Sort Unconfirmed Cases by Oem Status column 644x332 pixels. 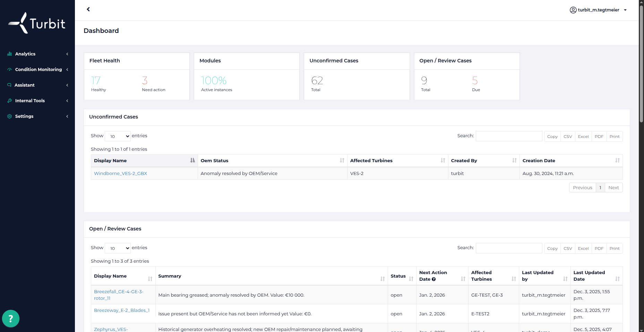[x=272, y=160]
